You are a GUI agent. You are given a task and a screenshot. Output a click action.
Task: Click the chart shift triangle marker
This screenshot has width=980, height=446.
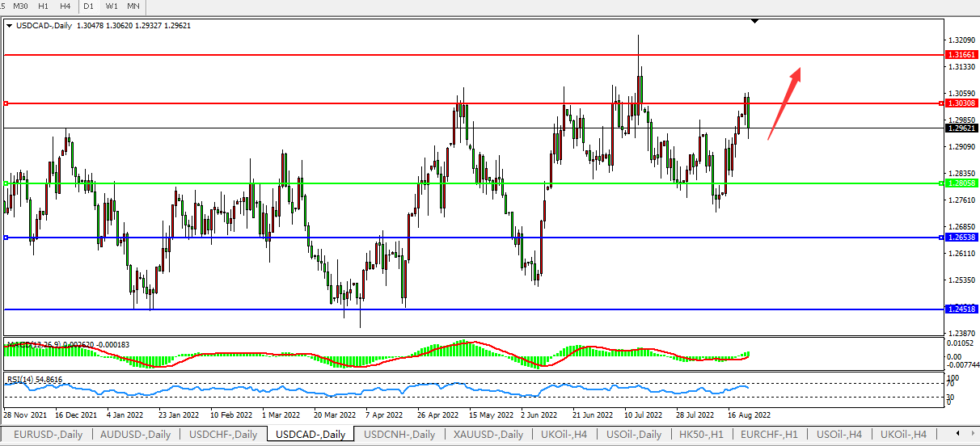pos(754,21)
